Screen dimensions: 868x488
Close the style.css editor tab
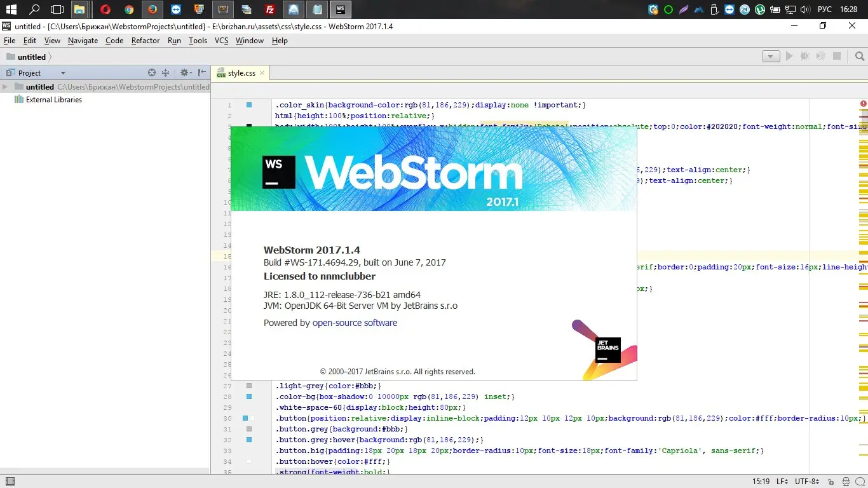pyautogui.click(x=262, y=73)
